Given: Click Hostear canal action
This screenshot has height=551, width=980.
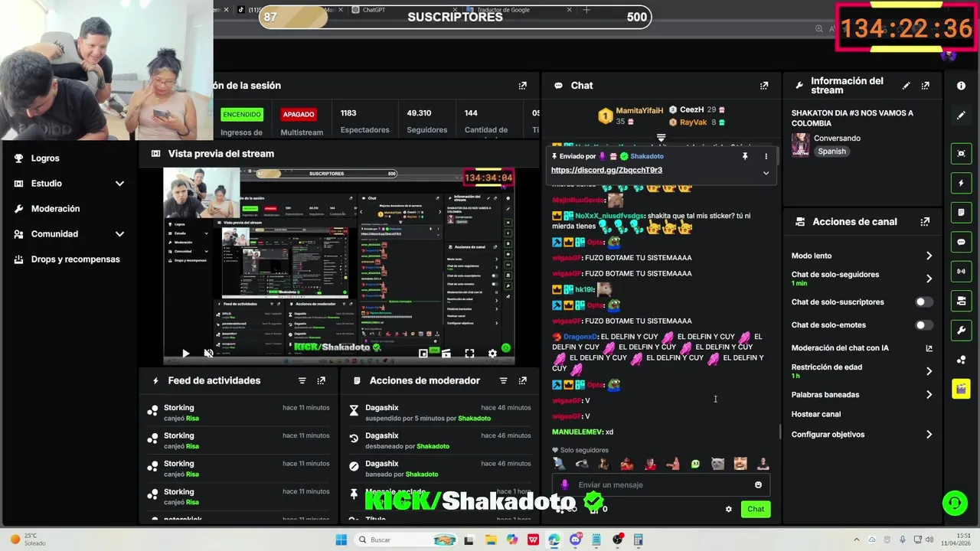Looking at the screenshot, I should tap(816, 414).
